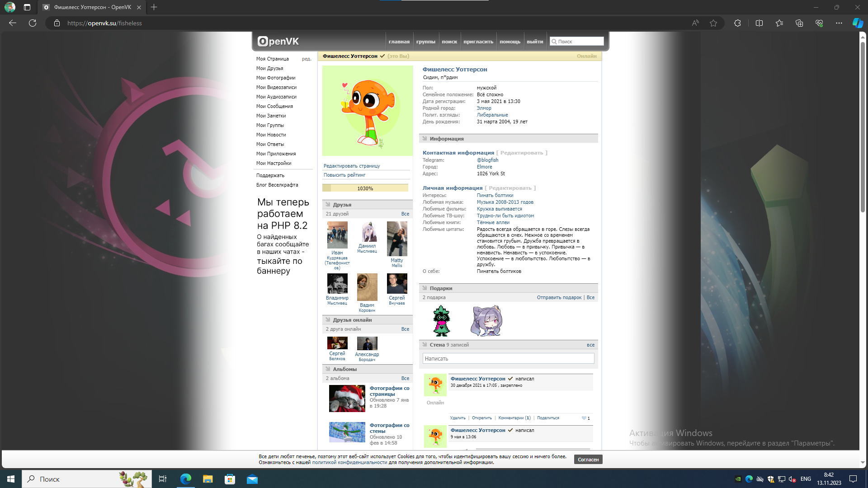The image size is (868, 488).
Task: Collapse the Информация section arrow
Action: (425, 139)
